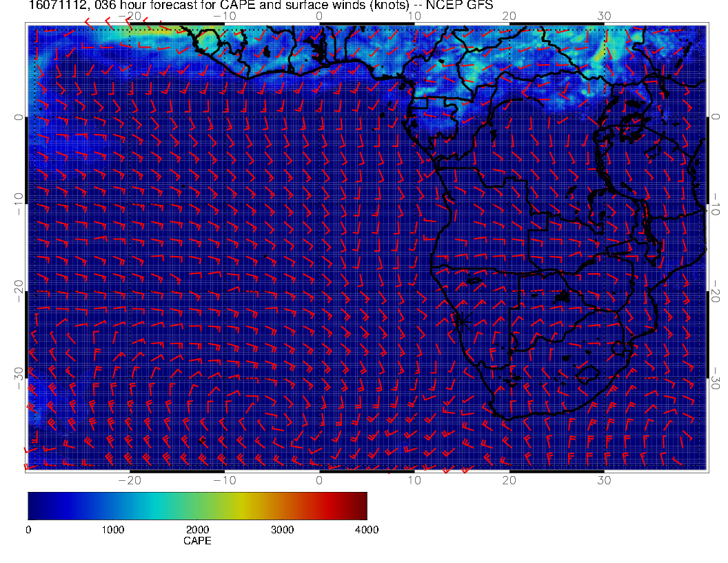This screenshot has width=728, height=563.
Task: Click the Lesotho outline inside South Africa
Action: click(x=587, y=375)
